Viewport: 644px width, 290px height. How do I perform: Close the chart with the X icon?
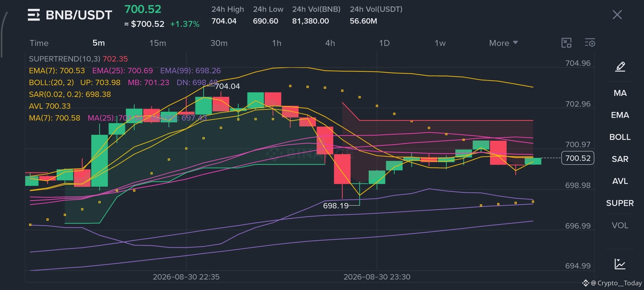617,15
